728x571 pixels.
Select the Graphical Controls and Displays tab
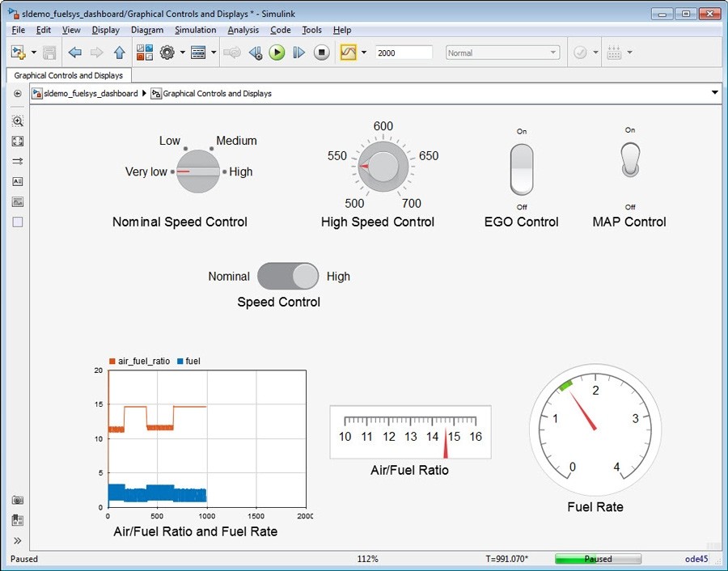click(69, 75)
